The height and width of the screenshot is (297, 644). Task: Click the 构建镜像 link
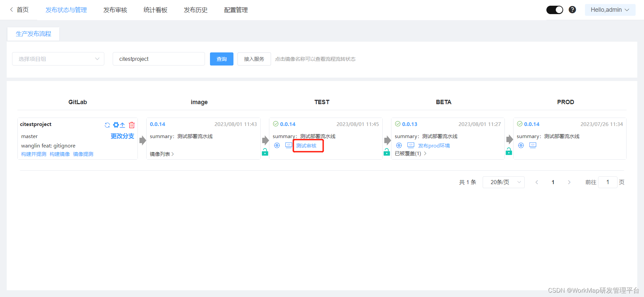(60, 154)
